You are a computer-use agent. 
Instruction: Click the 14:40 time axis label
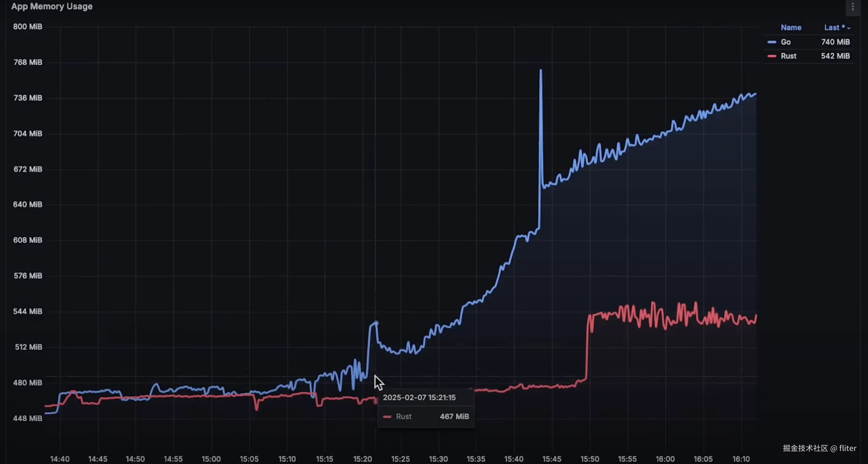tap(60, 459)
